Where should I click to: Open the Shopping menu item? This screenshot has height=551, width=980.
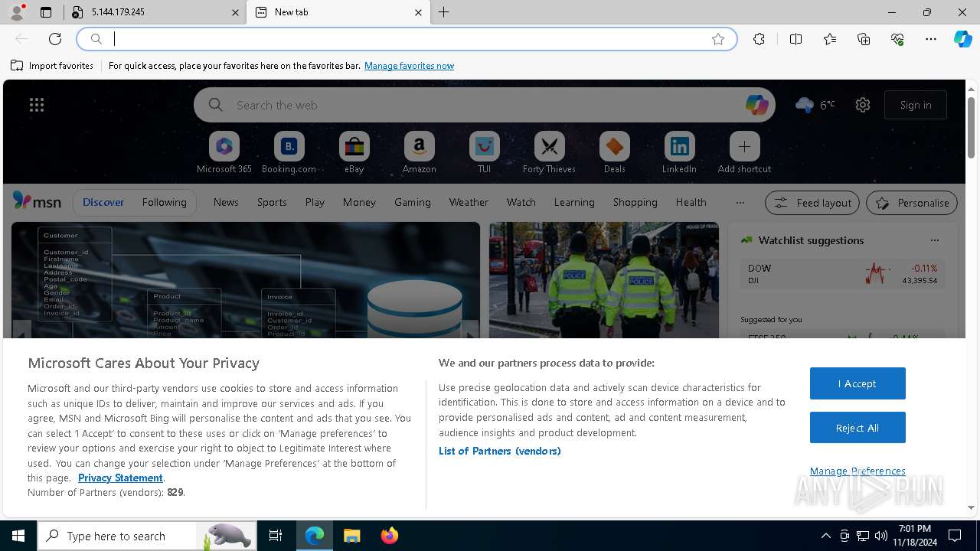pyautogui.click(x=635, y=202)
